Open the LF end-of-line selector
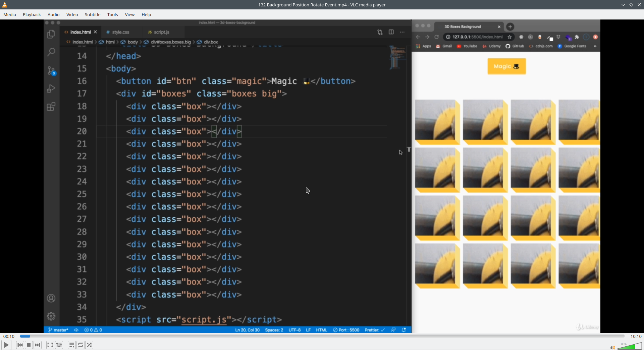The height and width of the screenshot is (350, 644). click(308, 330)
